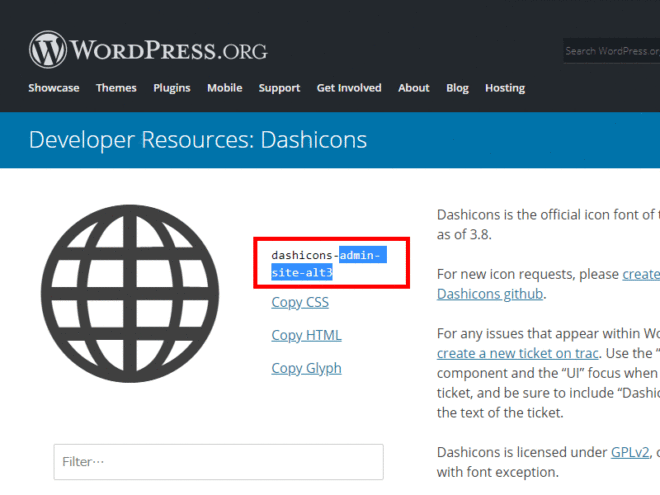
Task: Open the Themes menu item
Action: 116,88
